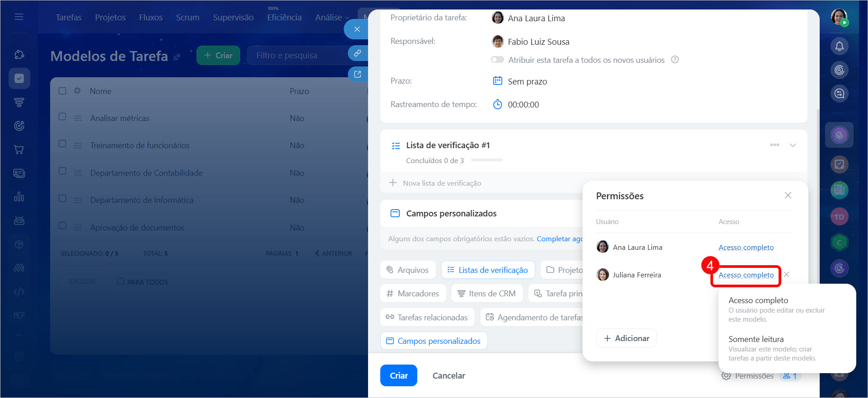Viewport: 868px width, 398px height.
Task: Remove Juliana Ferreira's permission with X
Action: [x=787, y=275]
